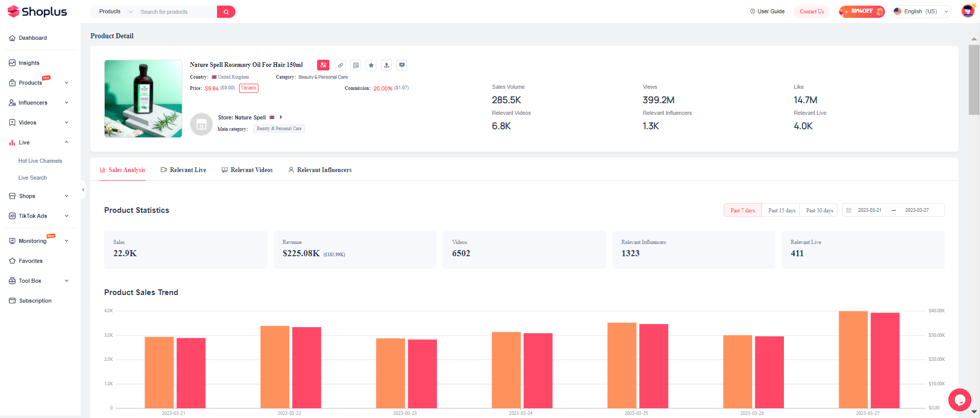The height and width of the screenshot is (418, 980).
Task: Click the orange bar for 2023-03-27
Action: tap(853, 359)
